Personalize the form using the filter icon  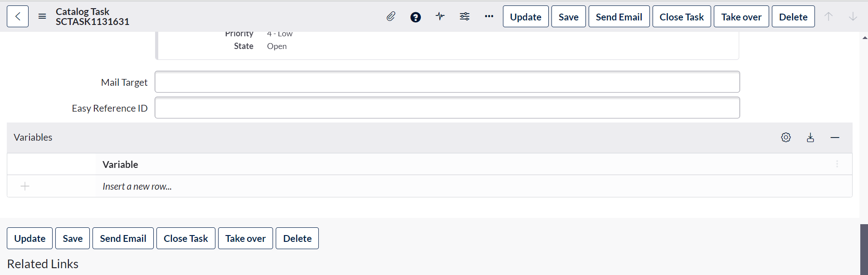pos(464,16)
